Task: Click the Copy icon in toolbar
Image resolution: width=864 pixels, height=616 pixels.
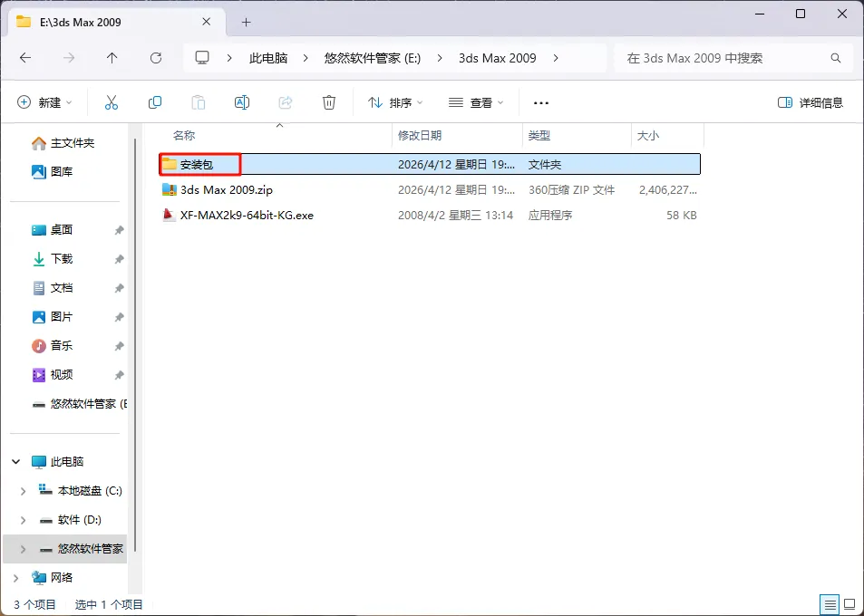Action: (155, 102)
